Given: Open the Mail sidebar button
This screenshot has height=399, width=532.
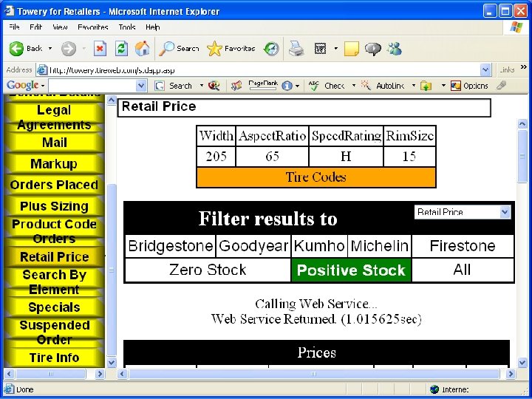Looking at the screenshot, I should pos(54,143).
